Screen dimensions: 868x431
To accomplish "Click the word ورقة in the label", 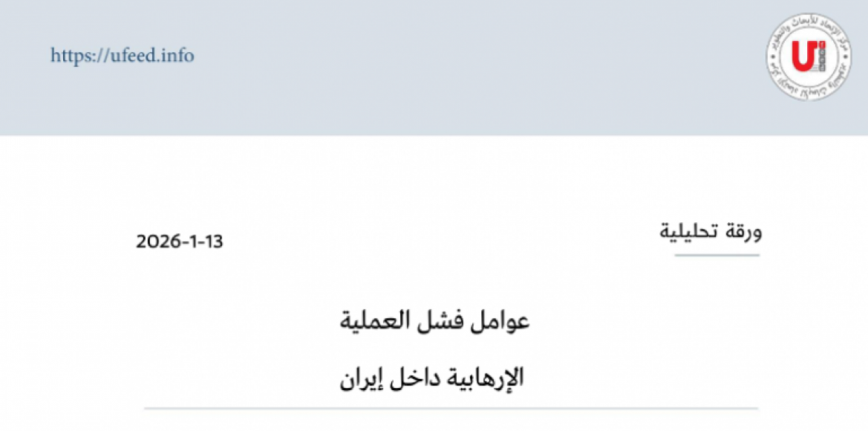I will pos(745,232).
